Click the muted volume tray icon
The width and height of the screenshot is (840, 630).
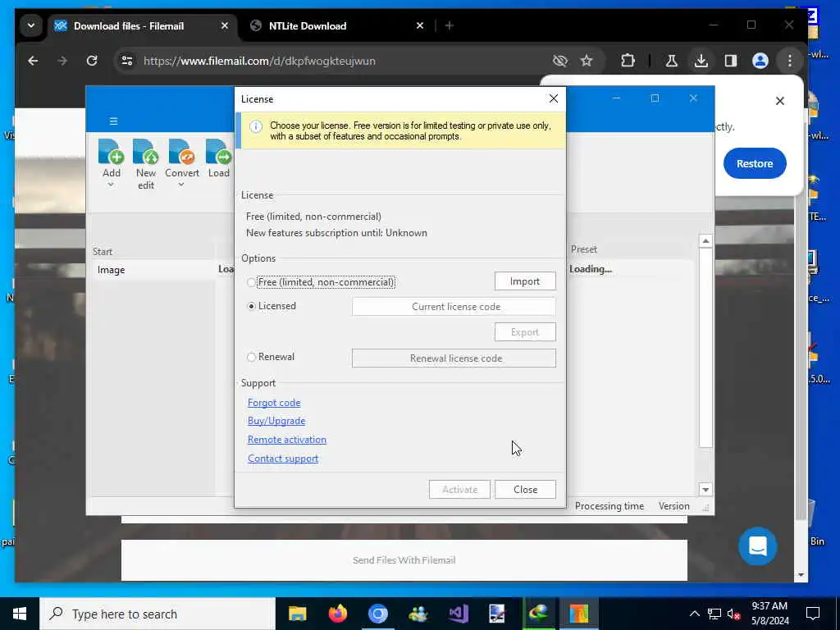click(x=734, y=614)
